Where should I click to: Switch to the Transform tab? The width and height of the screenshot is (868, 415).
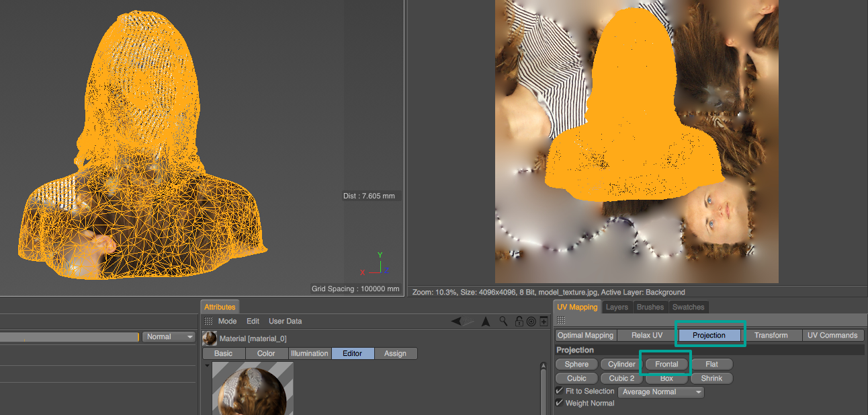point(771,335)
